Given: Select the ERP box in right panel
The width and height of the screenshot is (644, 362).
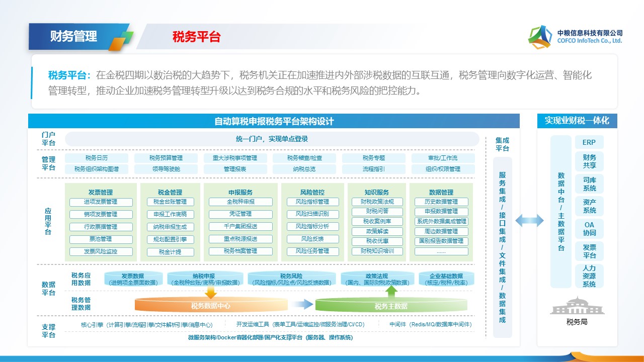Looking at the screenshot, I should tap(589, 142).
